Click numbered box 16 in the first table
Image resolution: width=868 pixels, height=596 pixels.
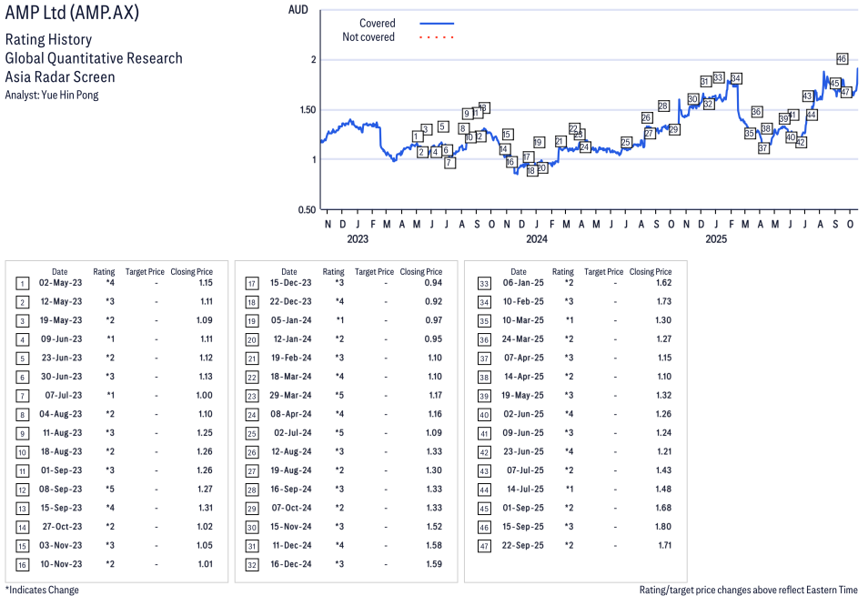(x=21, y=564)
